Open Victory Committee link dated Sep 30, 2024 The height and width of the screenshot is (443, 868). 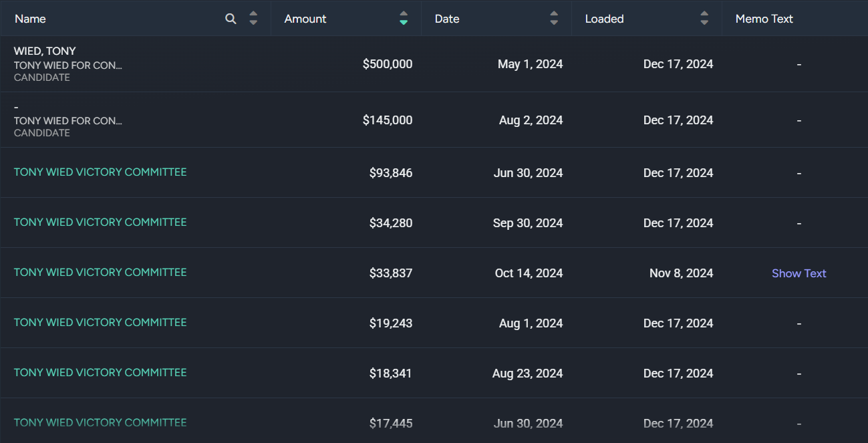(x=100, y=223)
